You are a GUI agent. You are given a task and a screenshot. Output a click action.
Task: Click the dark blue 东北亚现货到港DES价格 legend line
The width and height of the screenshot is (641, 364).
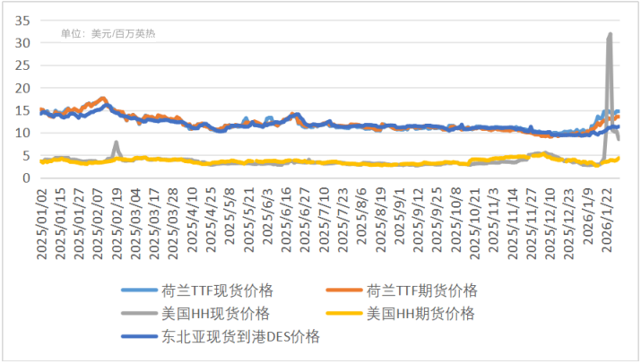(140, 337)
